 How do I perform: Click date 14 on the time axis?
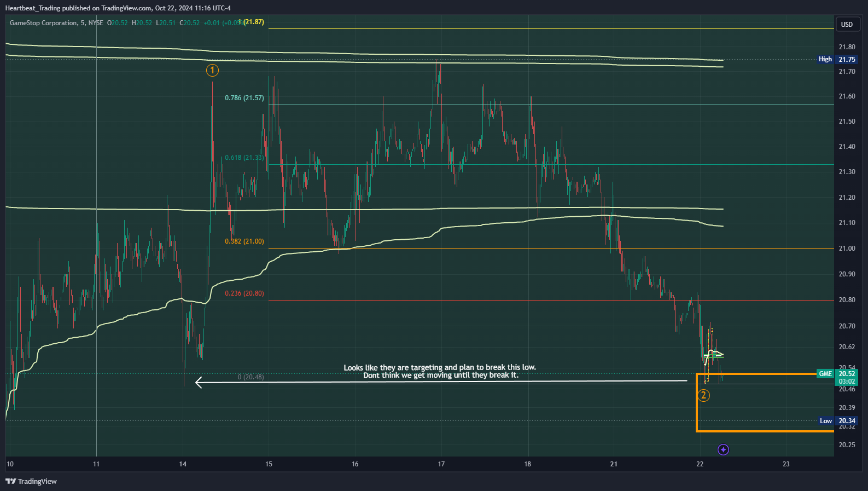(x=183, y=464)
